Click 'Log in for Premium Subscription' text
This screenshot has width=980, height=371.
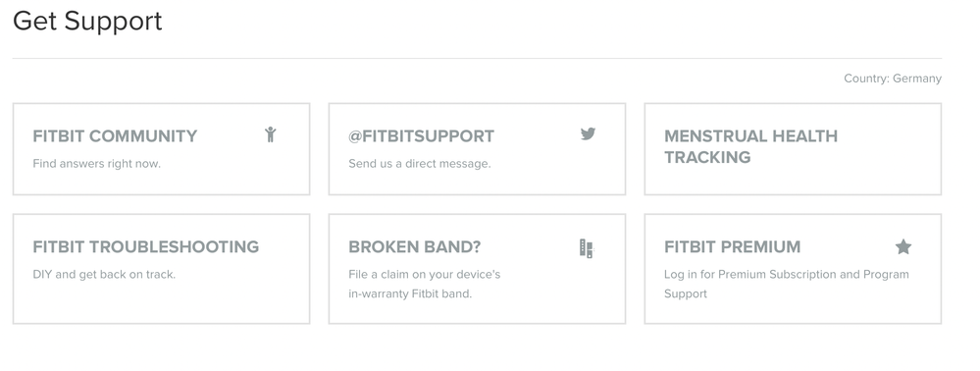(x=750, y=274)
